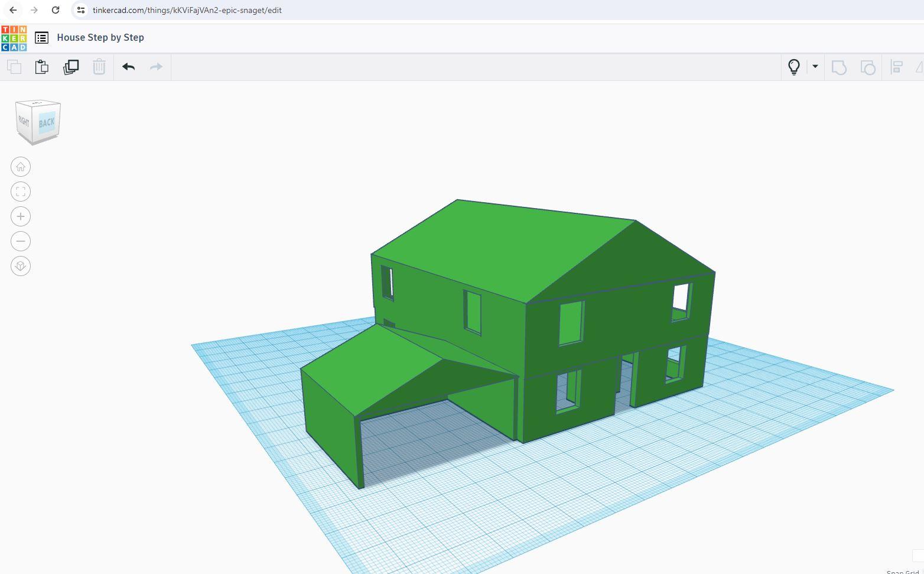Click the RIGHT face of view cube

[24, 122]
